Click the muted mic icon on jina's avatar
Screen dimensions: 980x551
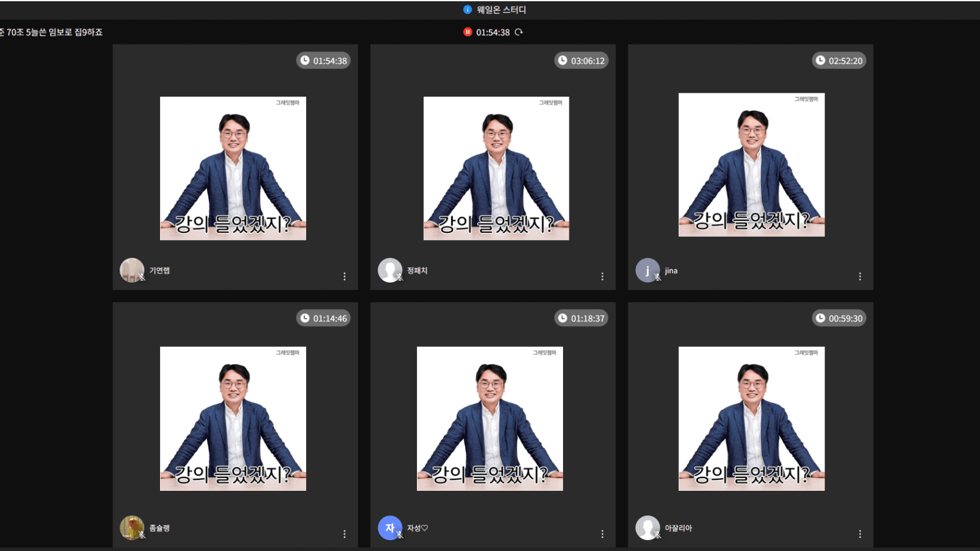657,277
